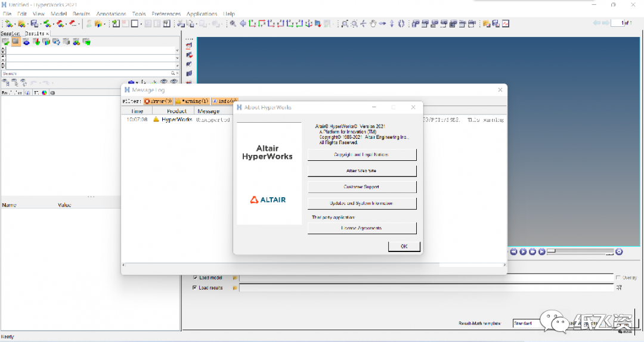Screen dimensions: 644x342
Task: Toggle the Load results checkbox
Action: (195, 288)
